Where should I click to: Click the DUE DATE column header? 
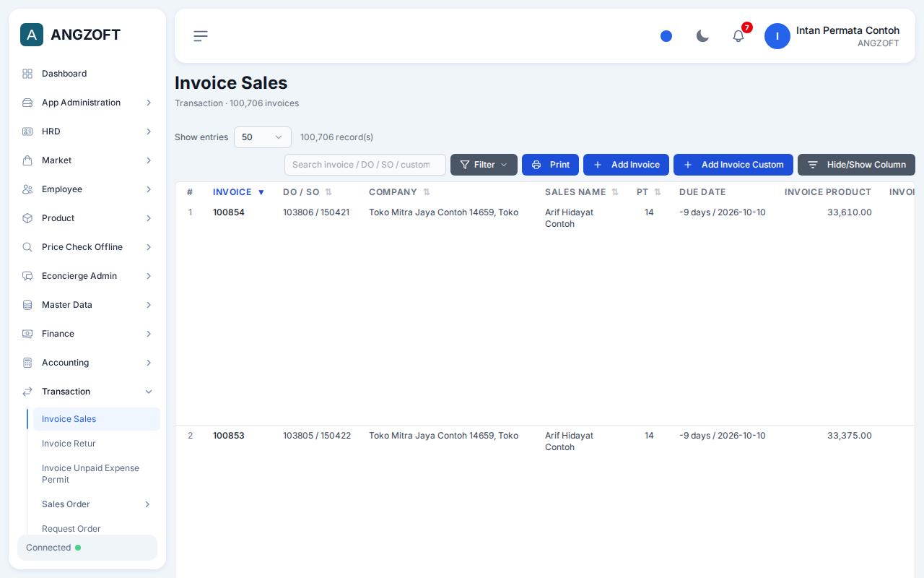[x=702, y=192]
